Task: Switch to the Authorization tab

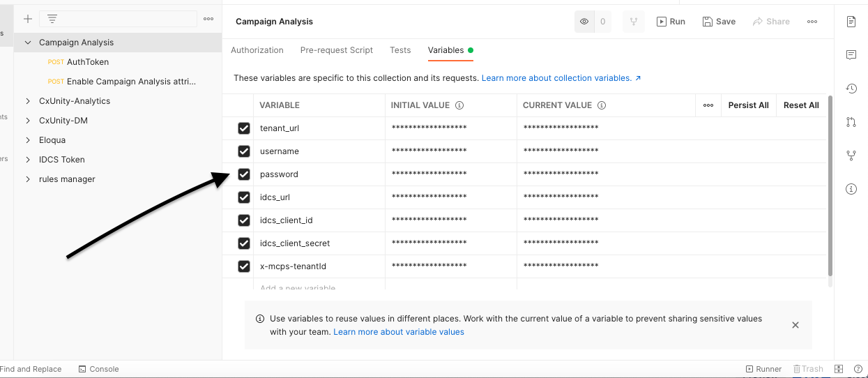Action: click(257, 50)
